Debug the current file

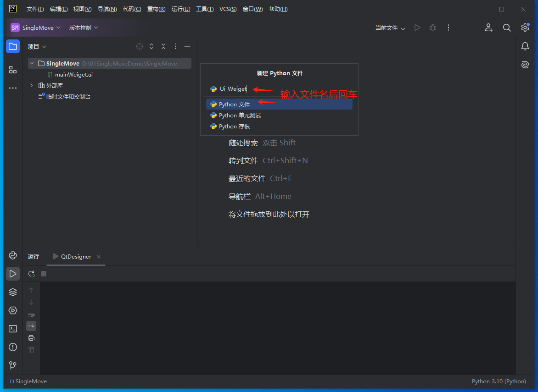click(x=433, y=28)
